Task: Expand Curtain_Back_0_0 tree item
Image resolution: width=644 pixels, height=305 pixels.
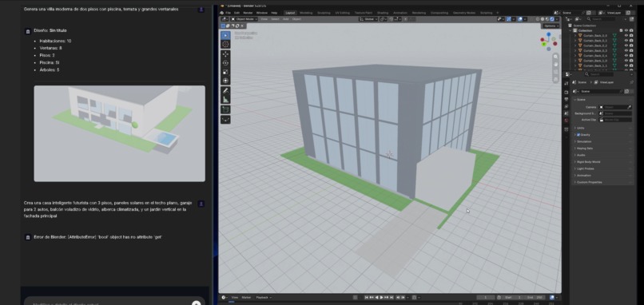Action: click(575, 36)
